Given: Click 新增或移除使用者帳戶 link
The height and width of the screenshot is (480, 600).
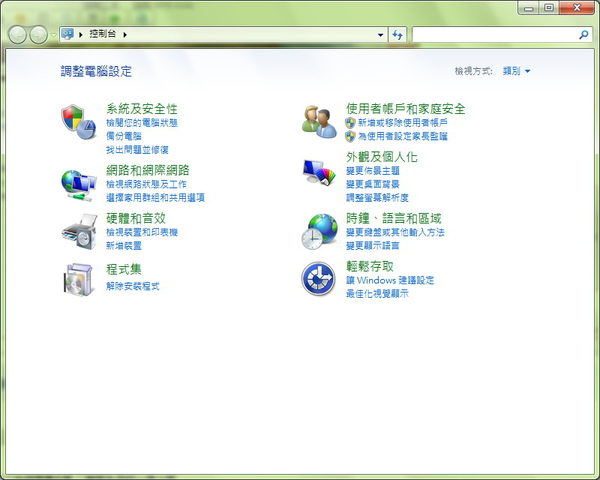Looking at the screenshot, I should click(403, 123).
